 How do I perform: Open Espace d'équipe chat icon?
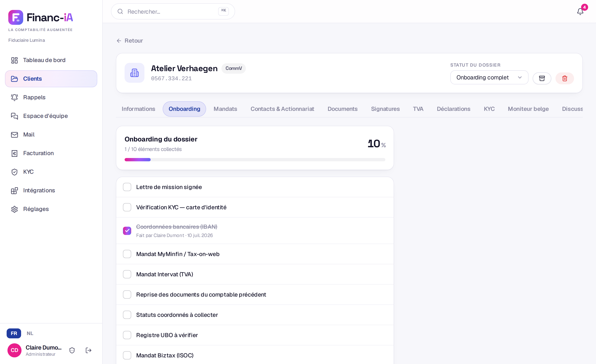click(14, 116)
